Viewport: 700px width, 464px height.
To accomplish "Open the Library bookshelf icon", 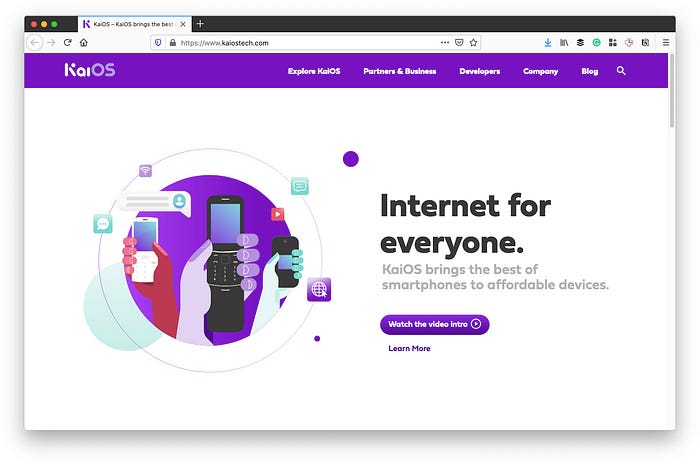I will pos(564,42).
